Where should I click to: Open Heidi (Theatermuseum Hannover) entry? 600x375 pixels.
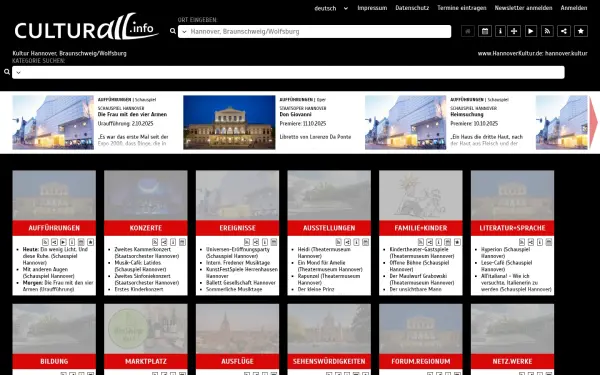pos(324,253)
